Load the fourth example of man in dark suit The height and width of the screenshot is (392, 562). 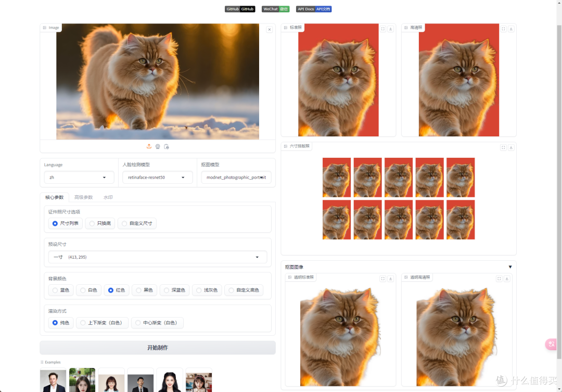pyautogui.click(x=140, y=380)
